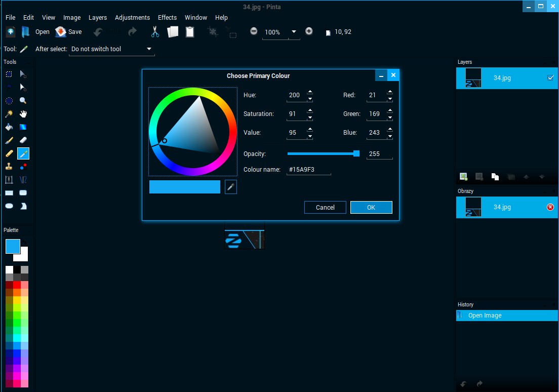The image size is (559, 392).
Task: Pick the Eraser tool
Action: pos(23,140)
